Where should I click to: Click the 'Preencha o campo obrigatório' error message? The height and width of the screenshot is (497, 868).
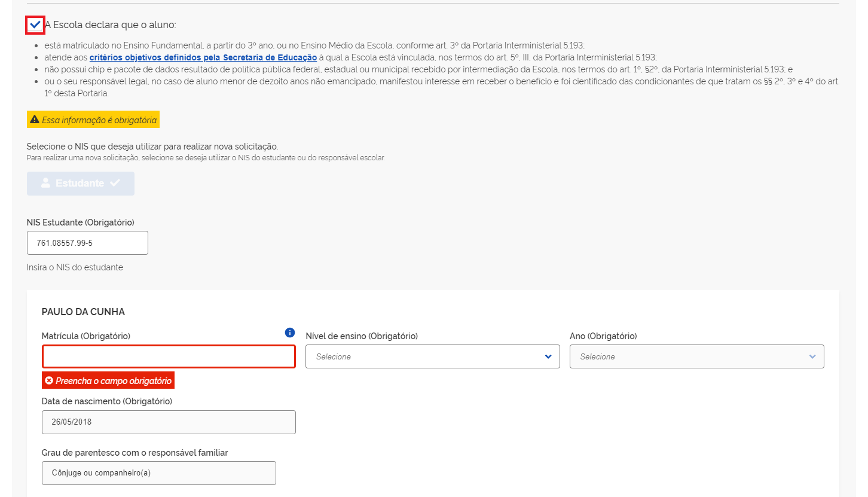[114, 380]
